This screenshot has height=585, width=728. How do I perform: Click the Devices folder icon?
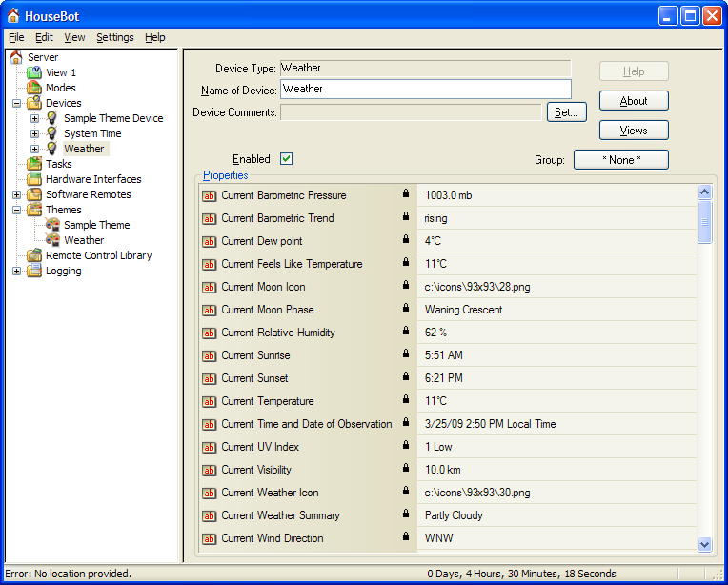34,103
